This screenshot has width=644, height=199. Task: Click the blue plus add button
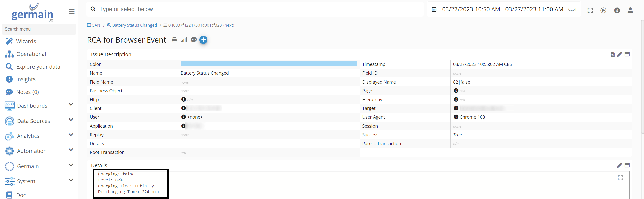coord(204,40)
